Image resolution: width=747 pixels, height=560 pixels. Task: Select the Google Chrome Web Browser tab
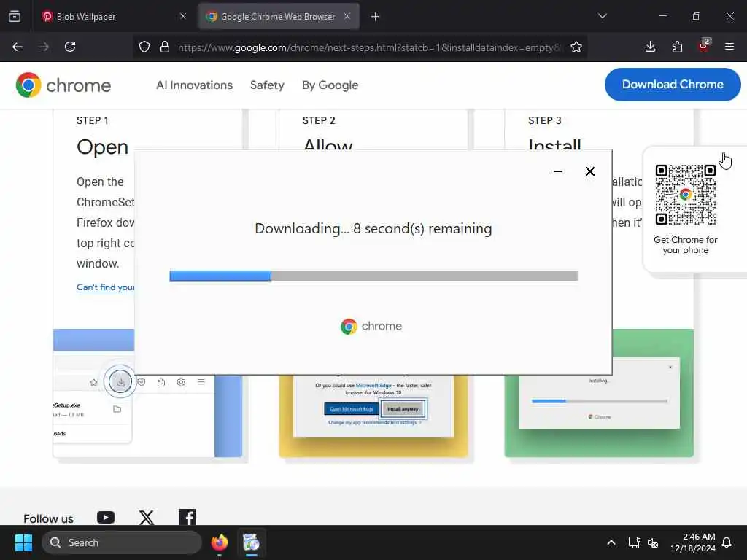(278, 17)
